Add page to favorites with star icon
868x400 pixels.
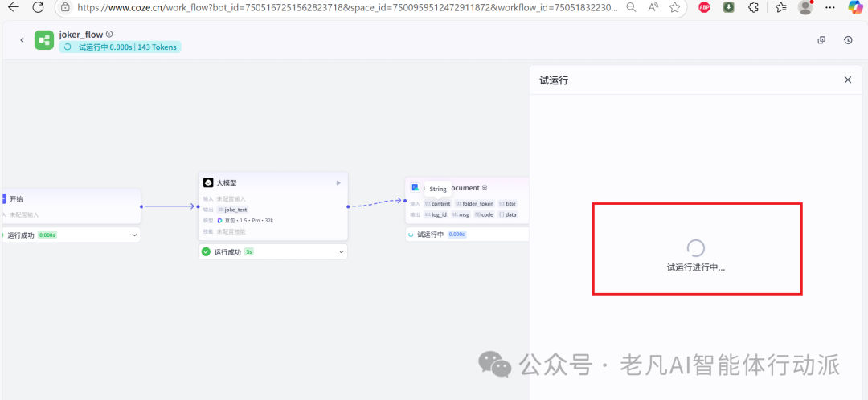(674, 7)
